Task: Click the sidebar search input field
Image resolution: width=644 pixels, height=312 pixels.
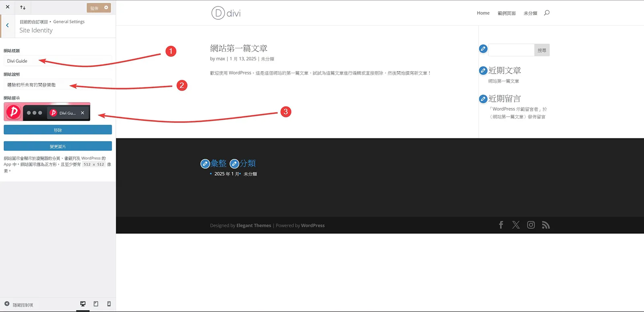Action: pyautogui.click(x=511, y=50)
